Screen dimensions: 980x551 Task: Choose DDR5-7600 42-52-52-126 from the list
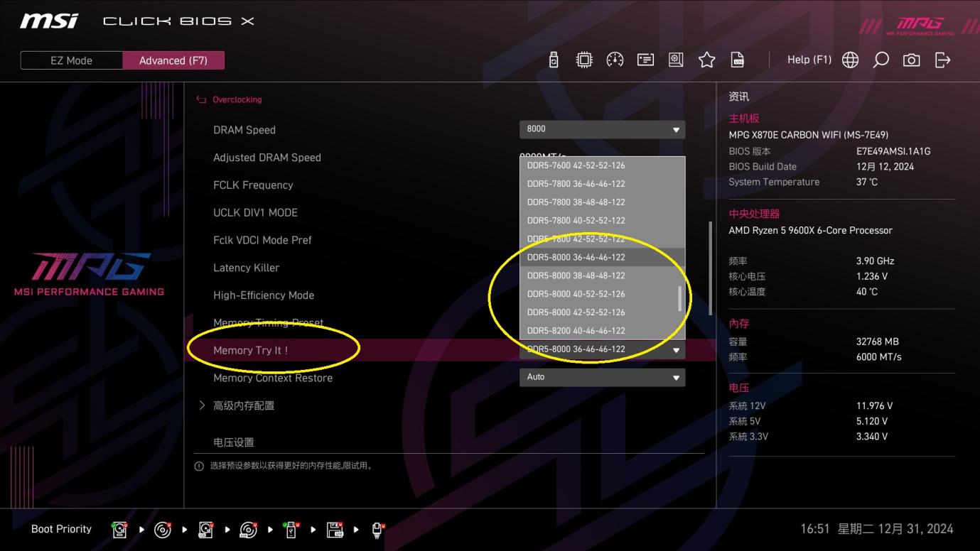(x=602, y=165)
